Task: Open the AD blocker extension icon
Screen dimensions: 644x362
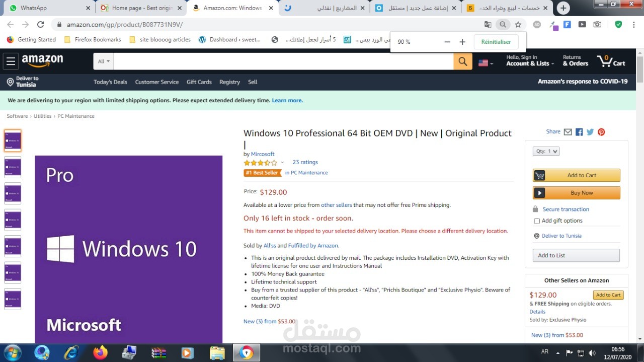Action: point(537,24)
